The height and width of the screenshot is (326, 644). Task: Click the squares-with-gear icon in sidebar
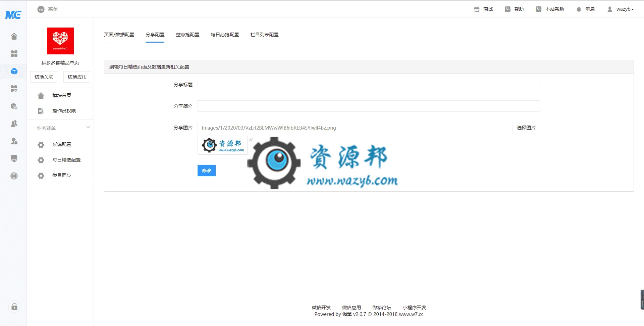tap(14, 89)
